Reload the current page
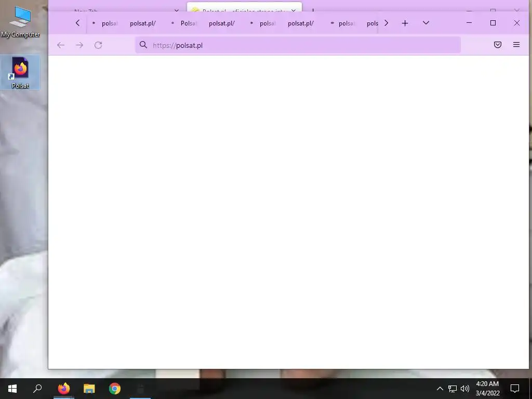 [98, 45]
